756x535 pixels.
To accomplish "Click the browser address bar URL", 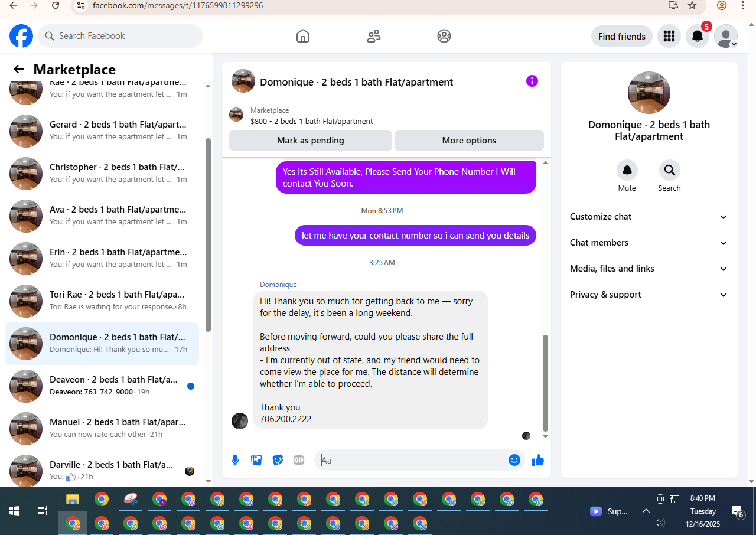I will coord(178,5).
